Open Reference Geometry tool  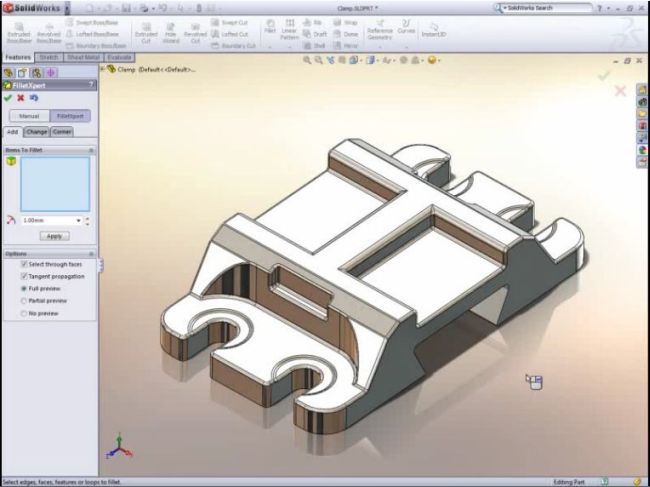click(x=380, y=30)
